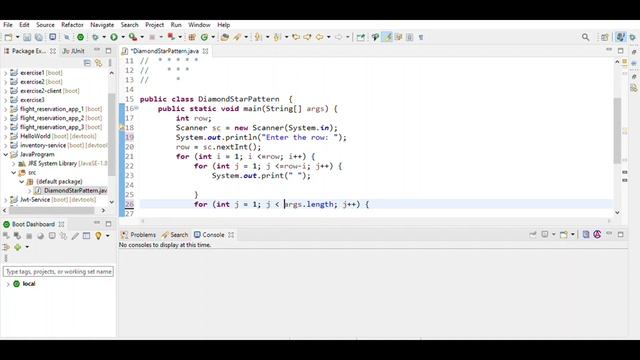Image resolution: width=640 pixels, height=360 pixels.
Task: Click line 26 in the editor gutter
Action: coord(129,204)
